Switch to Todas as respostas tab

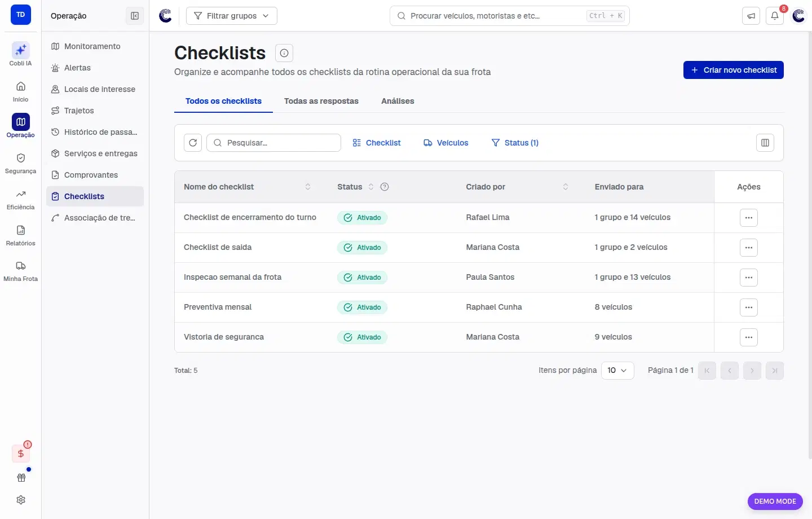coord(321,101)
